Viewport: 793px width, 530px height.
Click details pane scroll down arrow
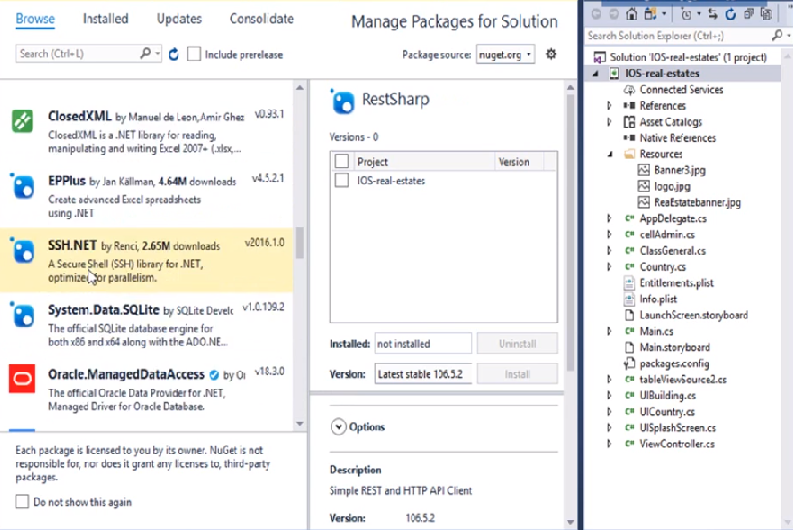pyautogui.click(x=570, y=522)
